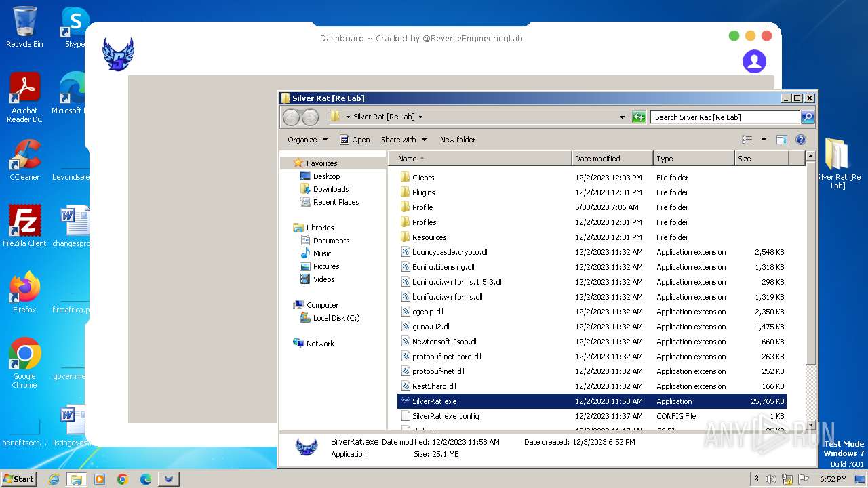868x488 pixels.
Task: Click the Silver Rat dashboard logo
Action: pos(118,54)
